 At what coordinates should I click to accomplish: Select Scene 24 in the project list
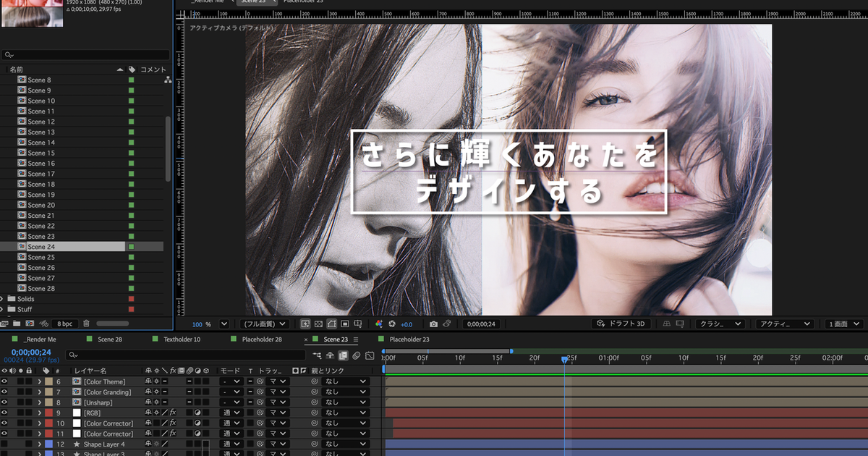pos(41,247)
